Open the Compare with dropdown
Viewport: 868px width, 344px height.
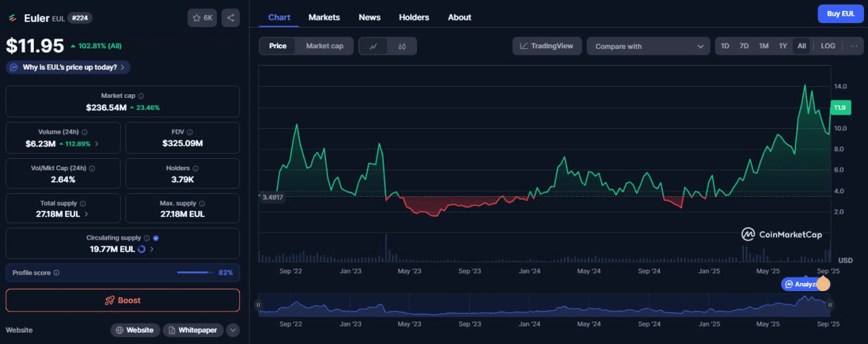[x=648, y=46]
